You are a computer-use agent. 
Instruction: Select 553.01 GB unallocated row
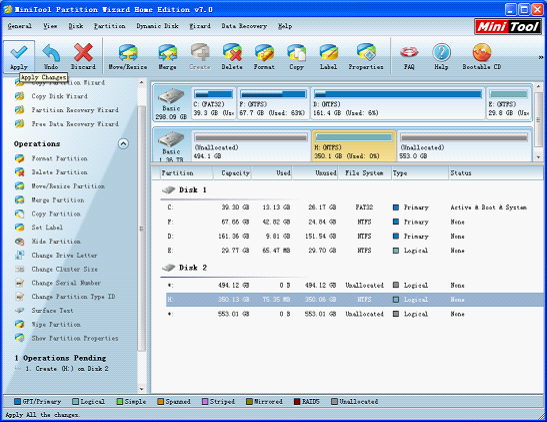(354, 314)
